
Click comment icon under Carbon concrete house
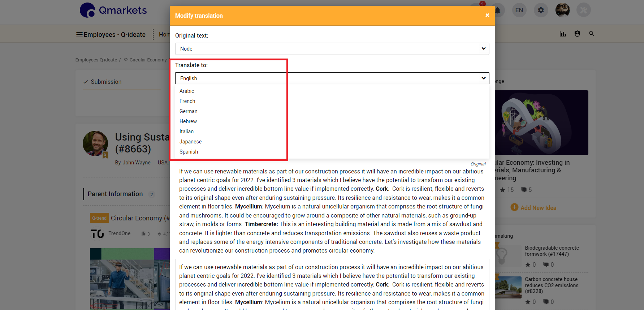(546, 302)
